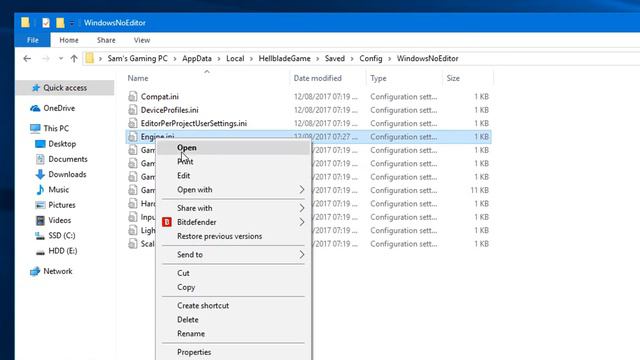Switch to the View ribbon tab
The height and width of the screenshot is (360, 640).
coord(142,40)
